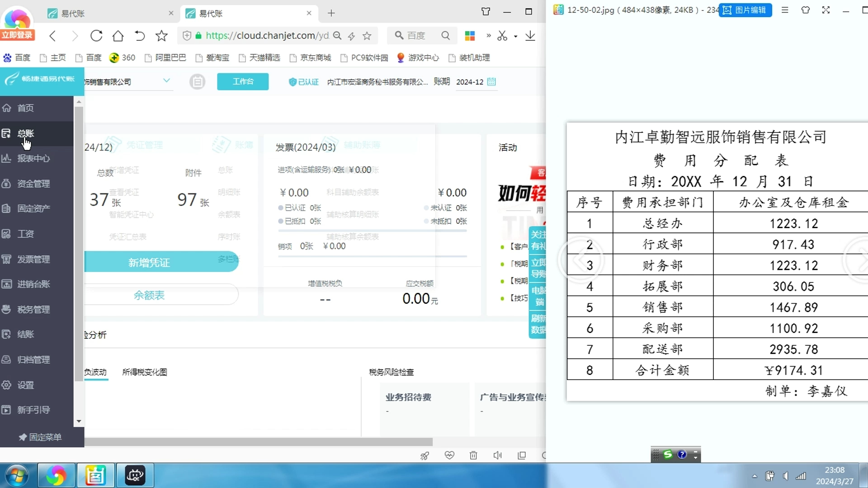Select the 所得税变化图 tab

[x=144, y=372]
